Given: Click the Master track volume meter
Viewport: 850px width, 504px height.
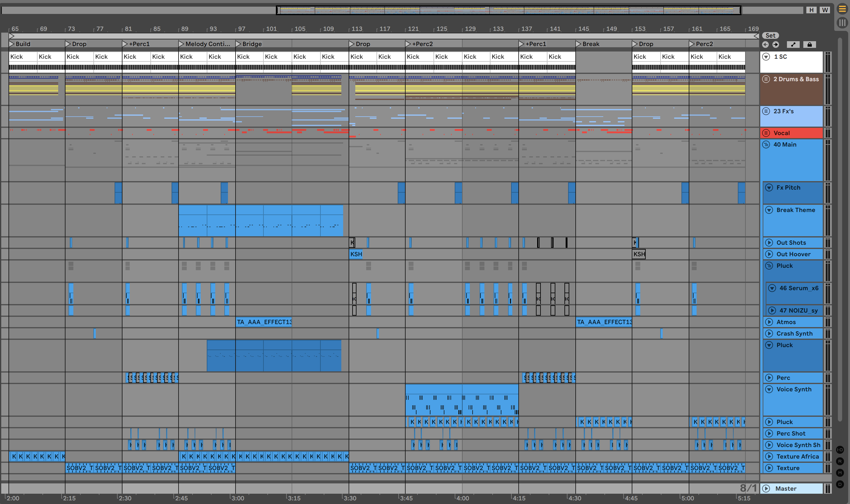Looking at the screenshot, I should [828, 488].
